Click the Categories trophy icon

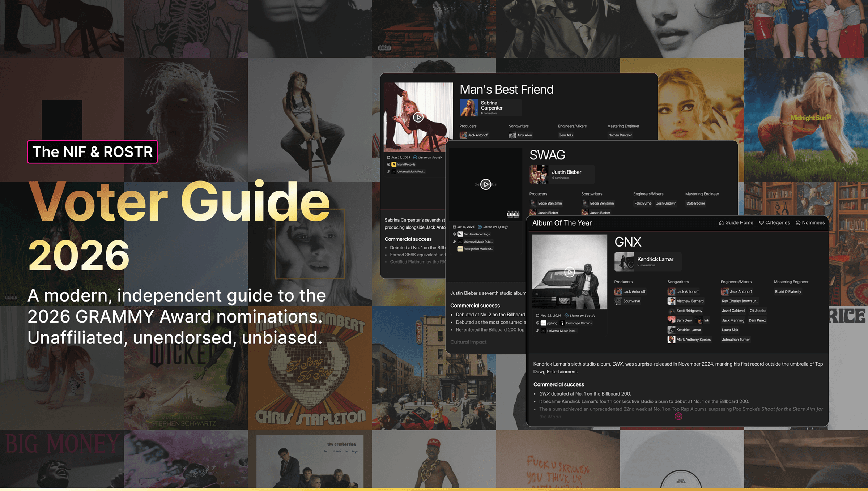click(x=761, y=223)
